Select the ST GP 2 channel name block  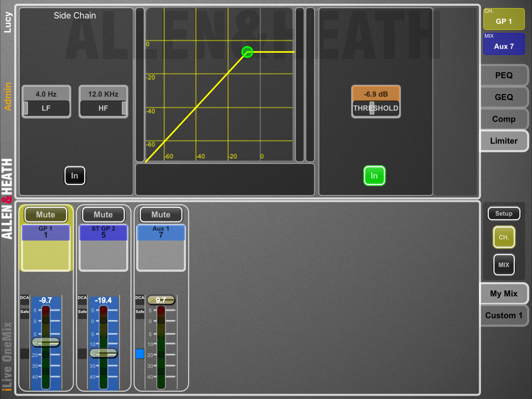[103, 232]
